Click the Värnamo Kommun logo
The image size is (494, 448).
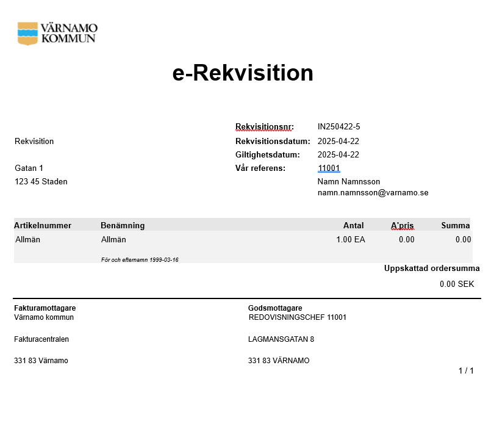tap(57, 34)
